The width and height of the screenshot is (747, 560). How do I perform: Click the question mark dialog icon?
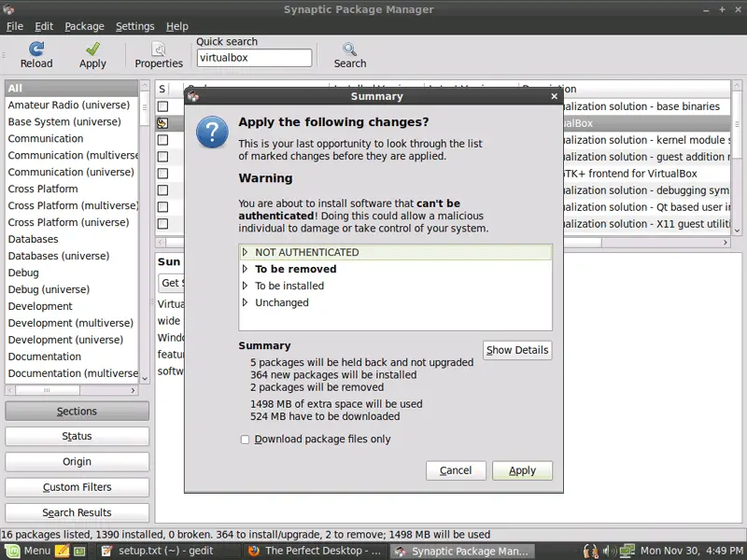[x=212, y=132]
